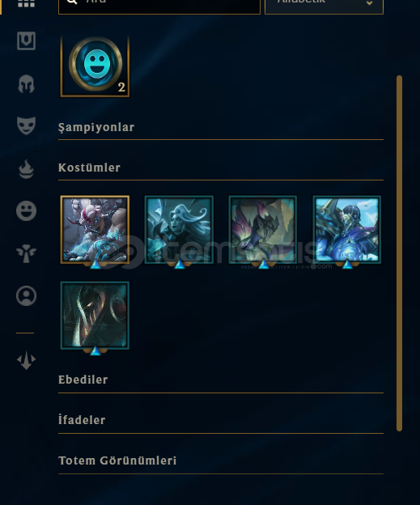This screenshot has height=505, width=420.
Task: Open the winged ward sidebar icon
Action: coord(26,253)
